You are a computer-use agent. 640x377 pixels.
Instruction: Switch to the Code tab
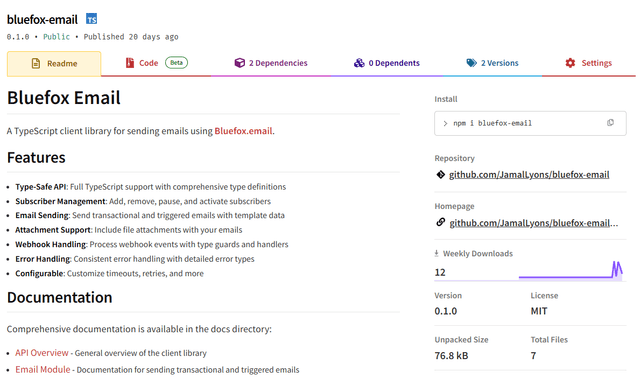tap(156, 63)
